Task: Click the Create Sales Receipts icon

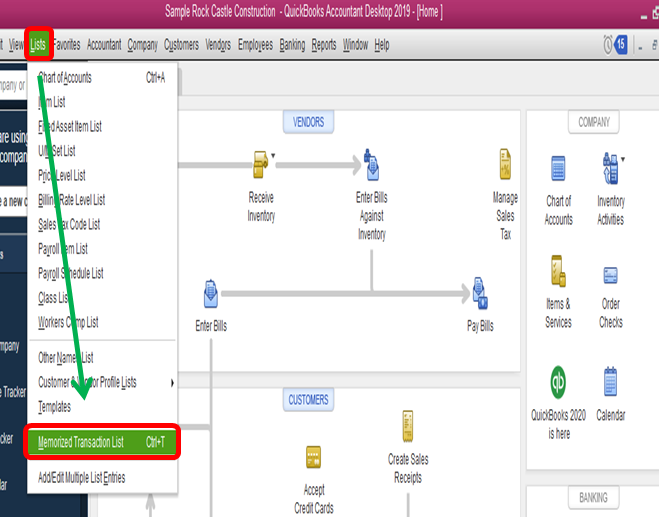Action: point(408,426)
